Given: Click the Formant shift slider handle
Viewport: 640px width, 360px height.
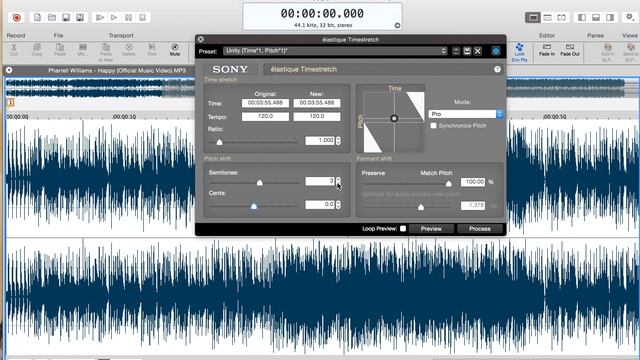Looking at the screenshot, I should click(449, 184).
